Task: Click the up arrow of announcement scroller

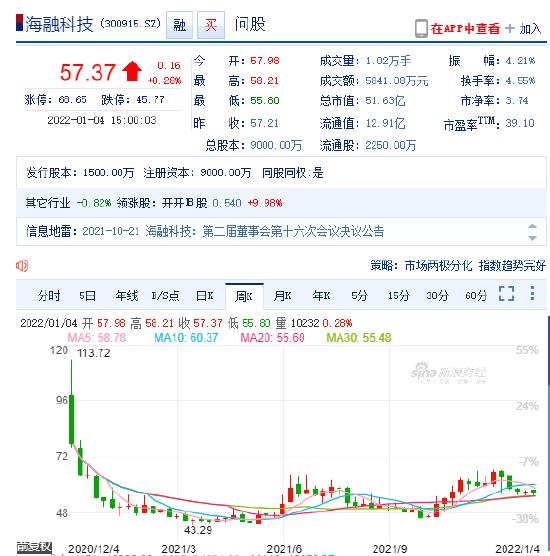Action: click(532, 227)
